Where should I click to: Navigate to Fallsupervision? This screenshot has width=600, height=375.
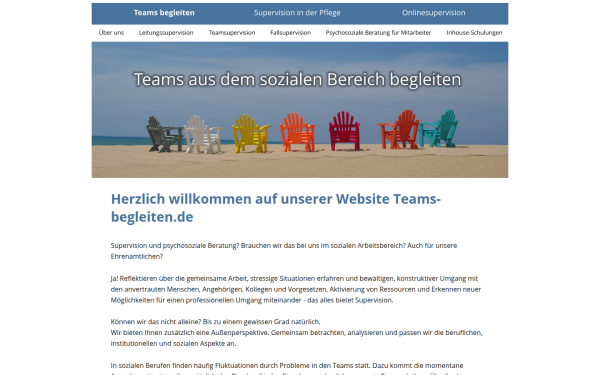point(290,33)
